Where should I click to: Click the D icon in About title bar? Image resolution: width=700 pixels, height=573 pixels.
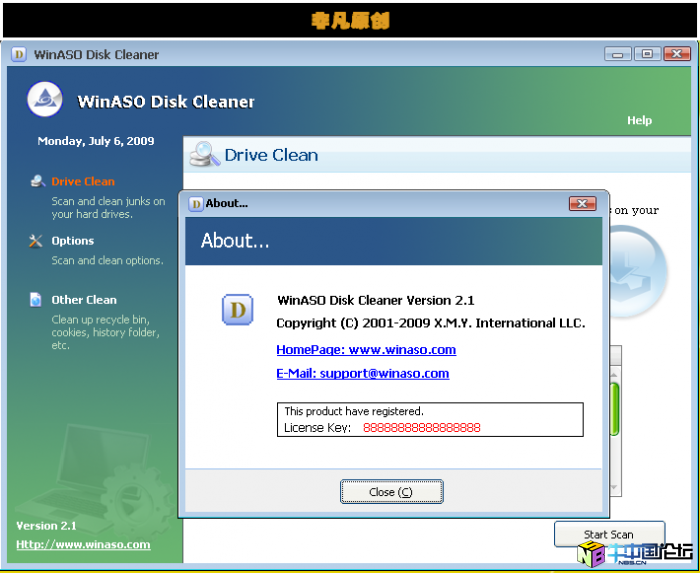coord(196,203)
